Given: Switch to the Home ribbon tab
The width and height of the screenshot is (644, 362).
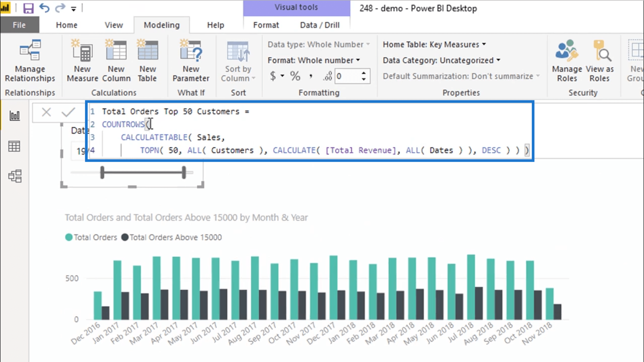Looking at the screenshot, I should point(66,25).
